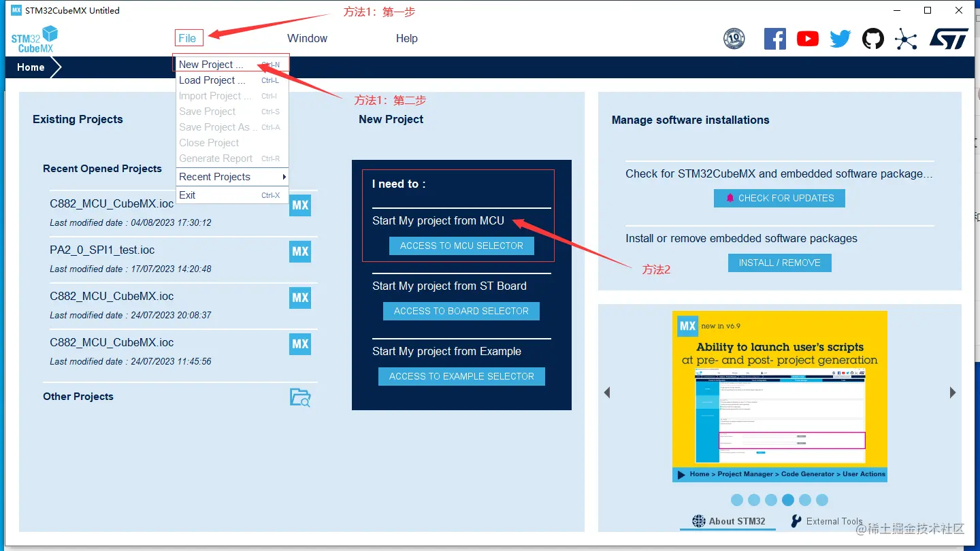Click MX icon beside PA2_0_SPI1_test.ioc

(300, 252)
